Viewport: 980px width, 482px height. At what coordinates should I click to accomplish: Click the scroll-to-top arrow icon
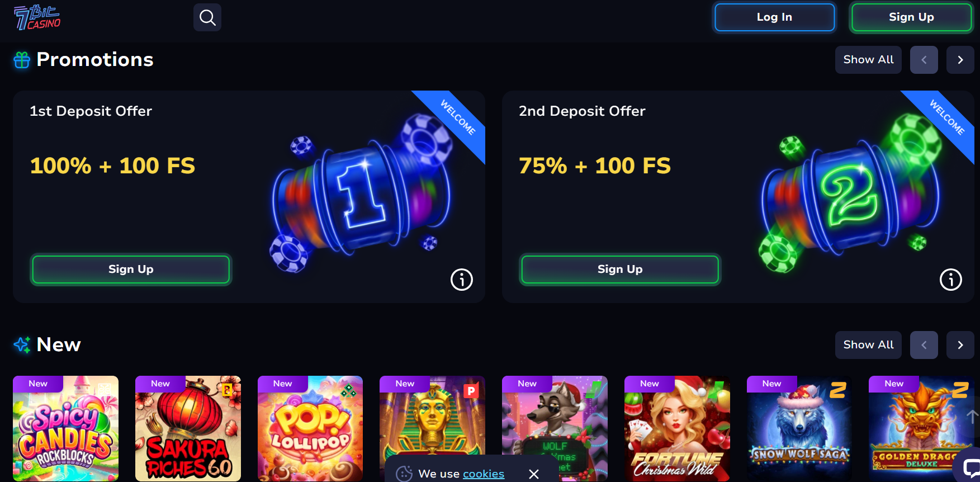coord(973,417)
